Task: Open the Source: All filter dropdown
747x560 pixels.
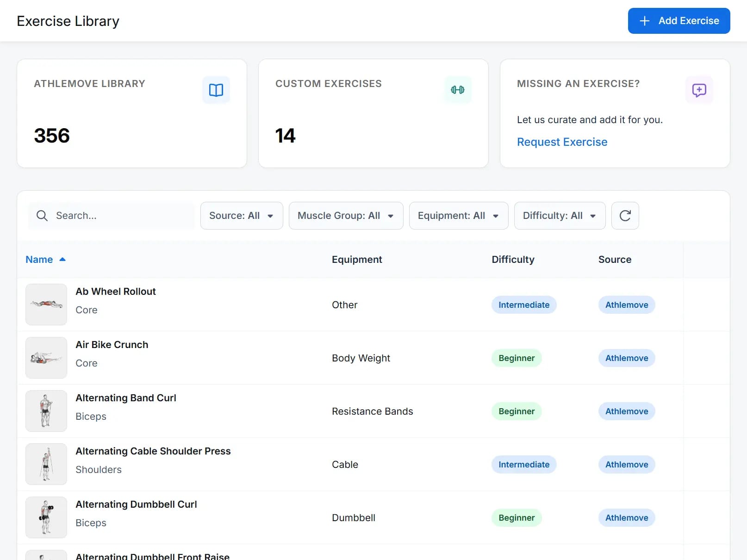Action: click(x=241, y=215)
